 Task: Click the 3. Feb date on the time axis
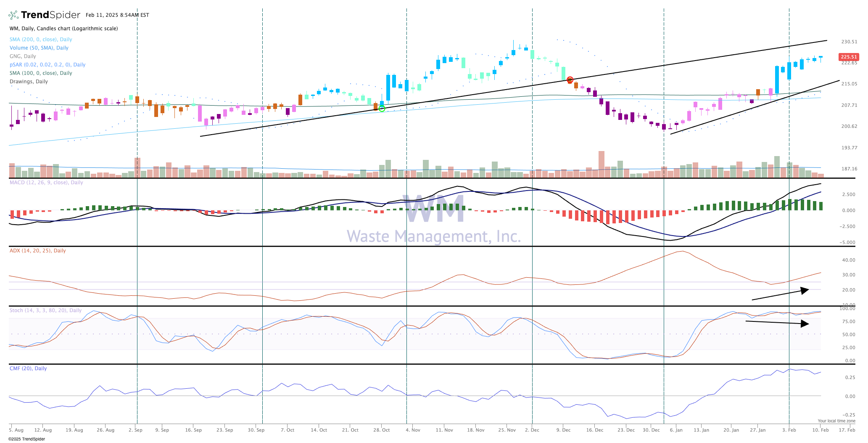tap(789, 430)
